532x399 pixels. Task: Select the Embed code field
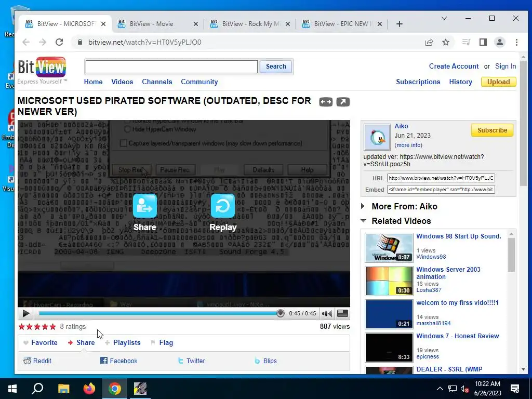point(441,190)
